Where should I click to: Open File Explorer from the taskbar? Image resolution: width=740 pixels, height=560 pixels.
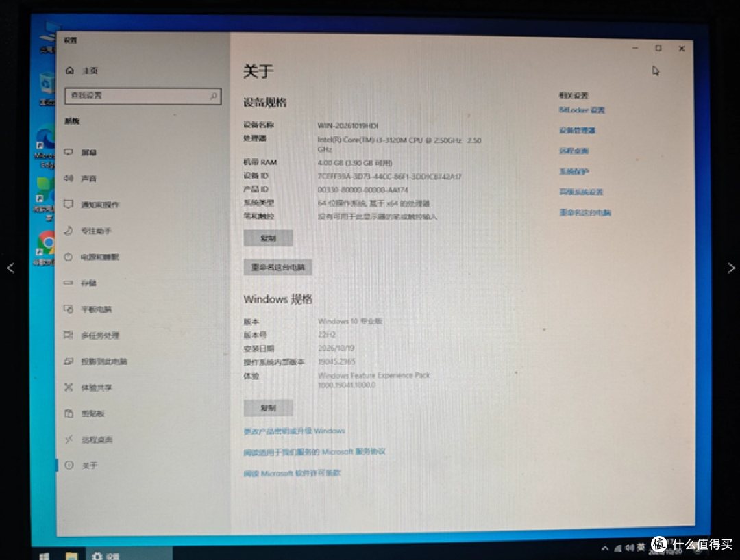pyautogui.click(x=71, y=556)
